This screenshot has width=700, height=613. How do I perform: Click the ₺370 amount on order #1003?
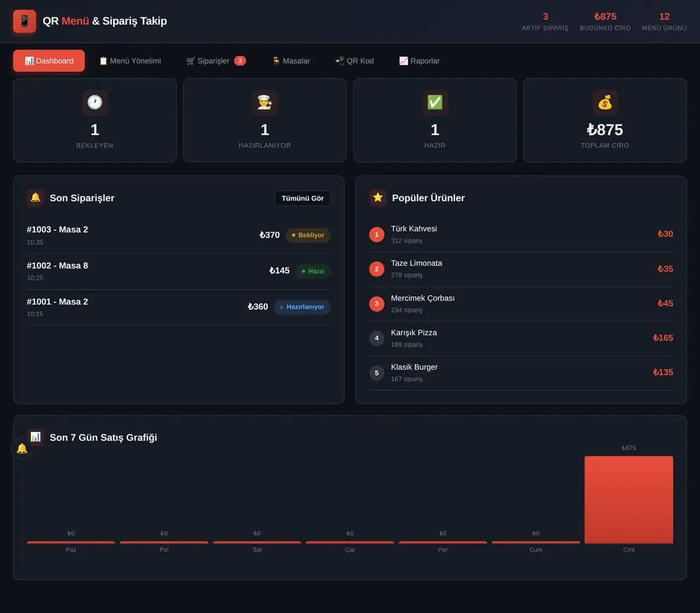(269, 235)
